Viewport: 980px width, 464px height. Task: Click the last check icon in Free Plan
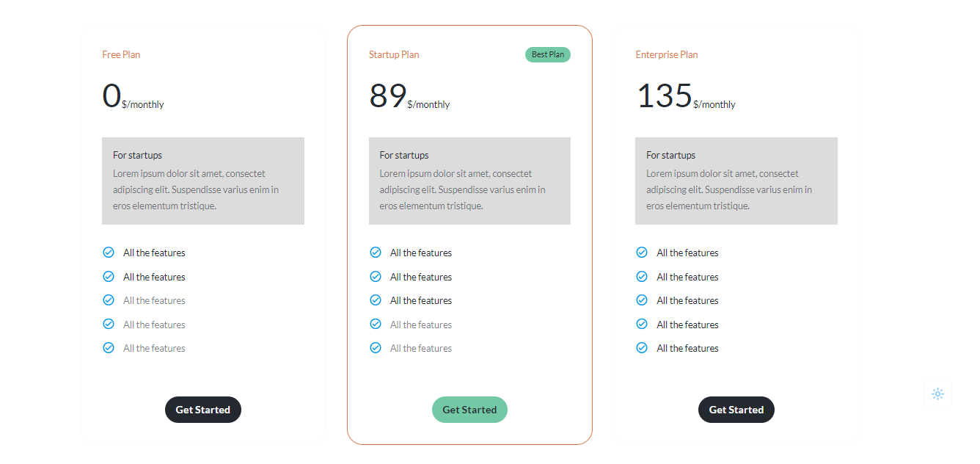coord(109,348)
